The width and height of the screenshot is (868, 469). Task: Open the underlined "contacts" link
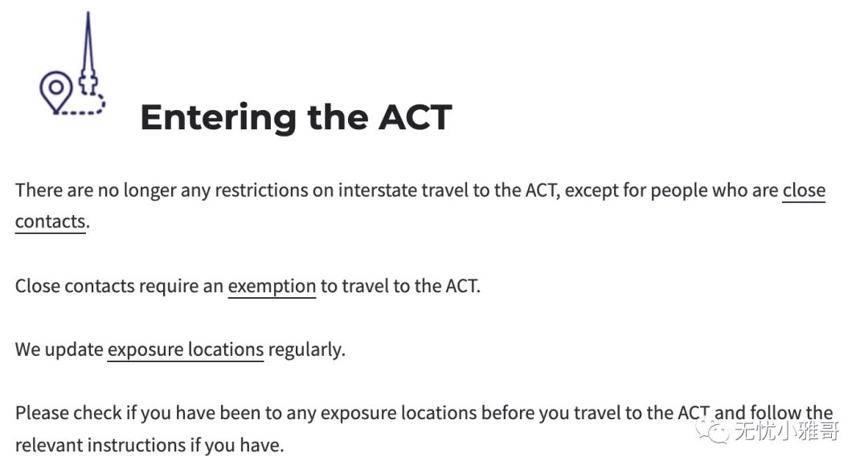tap(51, 221)
